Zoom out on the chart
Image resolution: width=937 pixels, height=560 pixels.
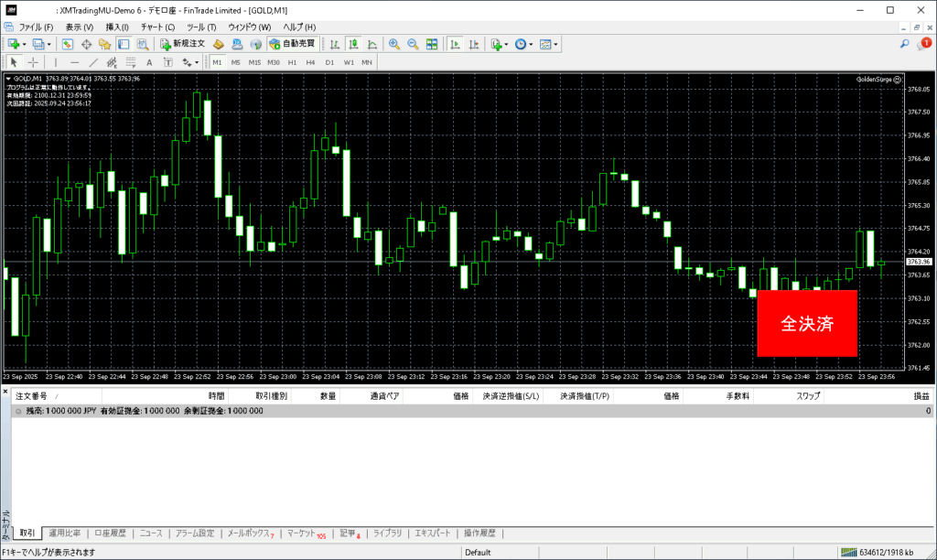click(413, 44)
